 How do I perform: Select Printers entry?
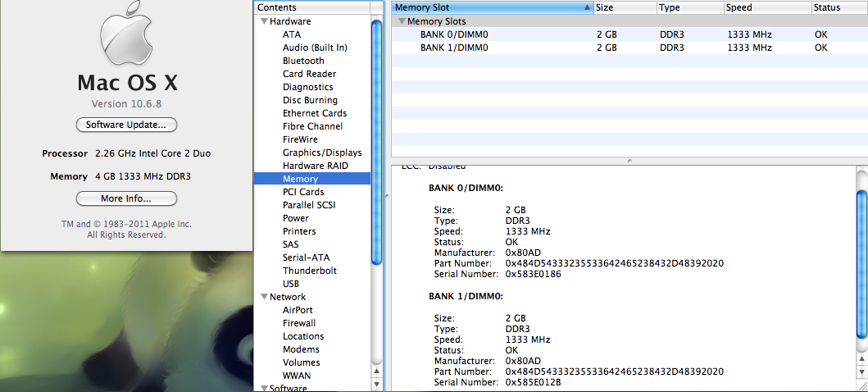click(299, 231)
